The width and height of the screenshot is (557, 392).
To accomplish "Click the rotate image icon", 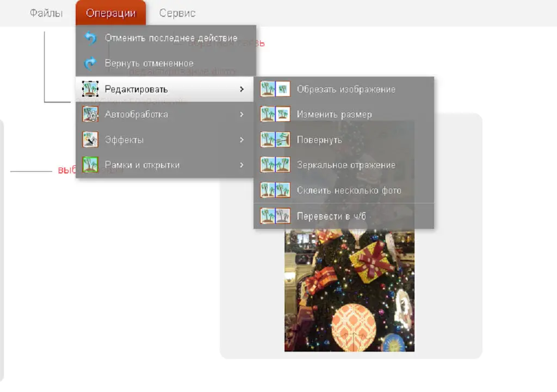I will pos(275,140).
